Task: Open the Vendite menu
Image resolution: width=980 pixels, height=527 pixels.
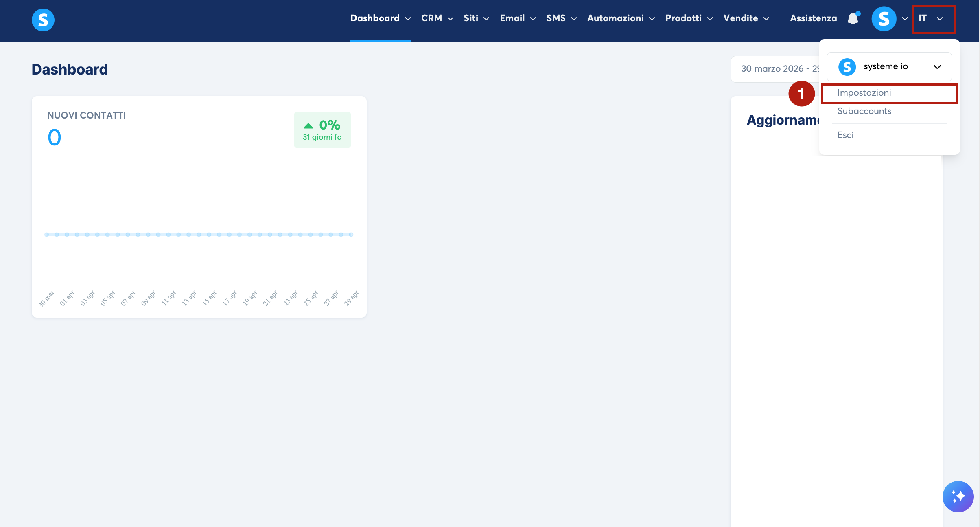Action: coord(741,18)
